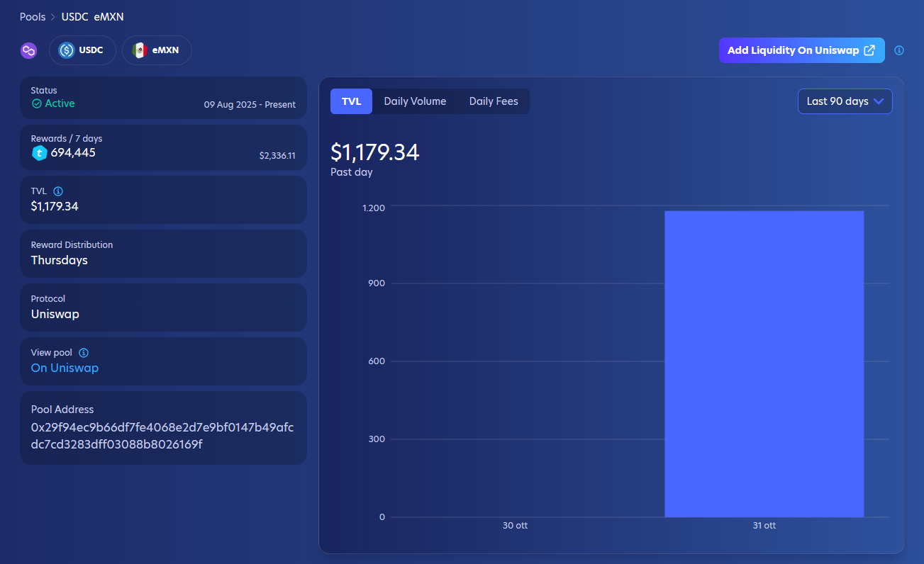924x564 pixels.
Task: Click the pool address text
Action: coord(162,436)
